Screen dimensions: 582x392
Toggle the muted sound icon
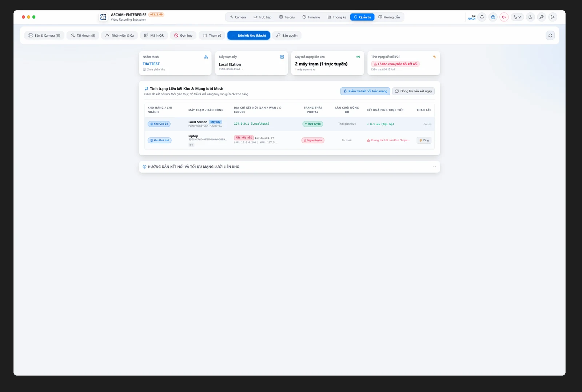pos(504,17)
